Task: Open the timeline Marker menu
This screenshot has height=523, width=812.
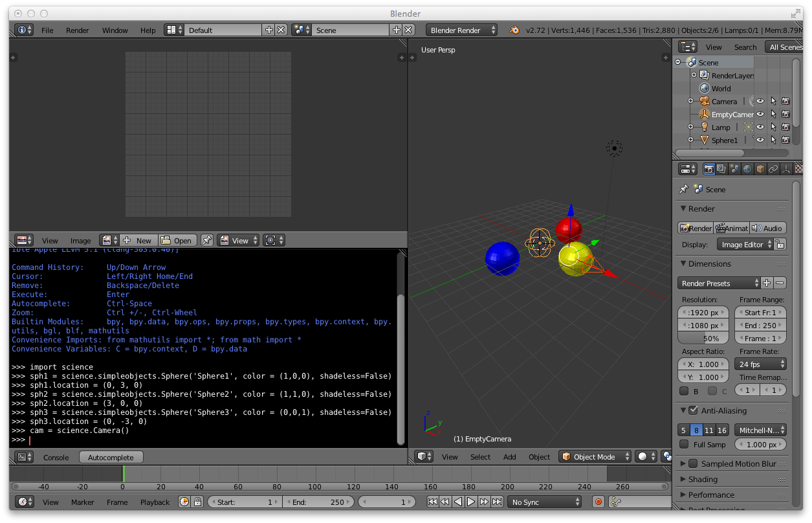Action: 83,502
